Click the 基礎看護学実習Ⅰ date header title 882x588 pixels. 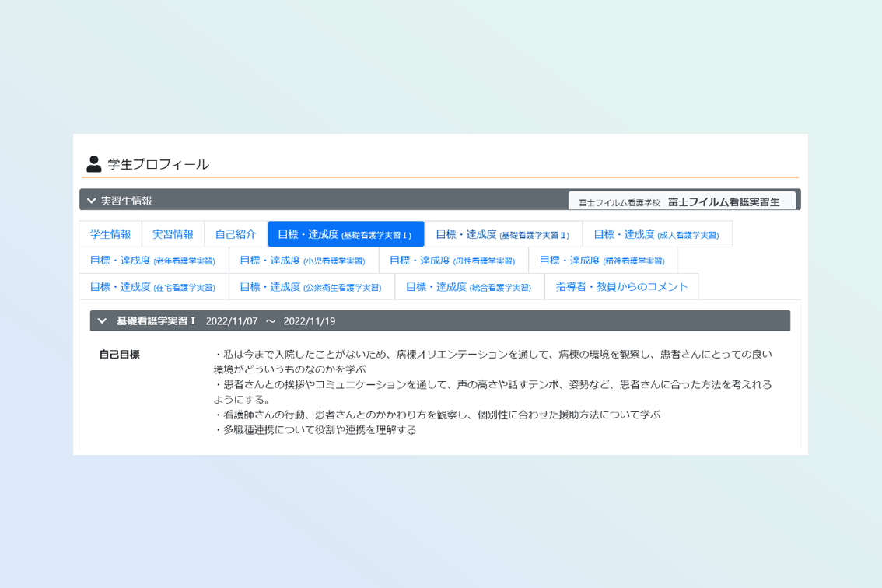pos(226,321)
